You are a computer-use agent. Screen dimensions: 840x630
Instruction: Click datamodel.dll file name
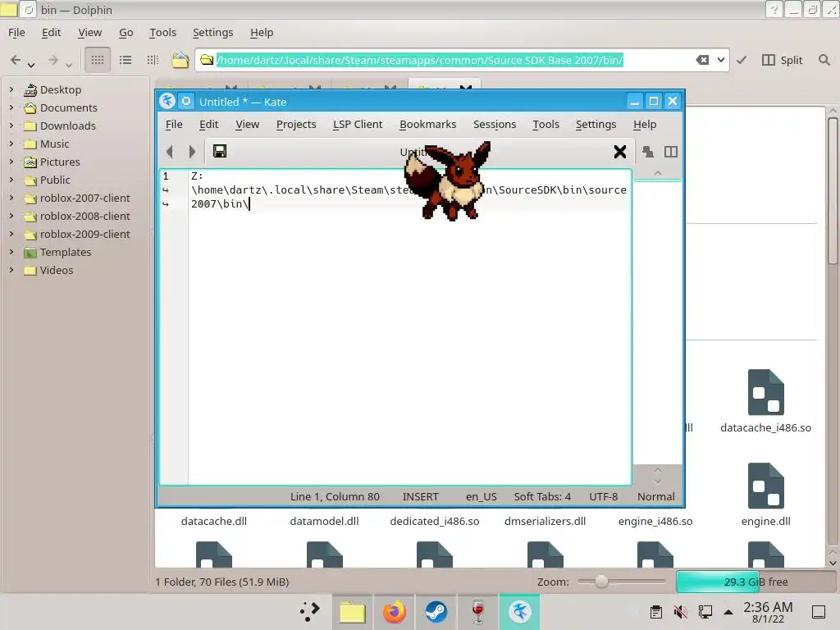point(324,521)
